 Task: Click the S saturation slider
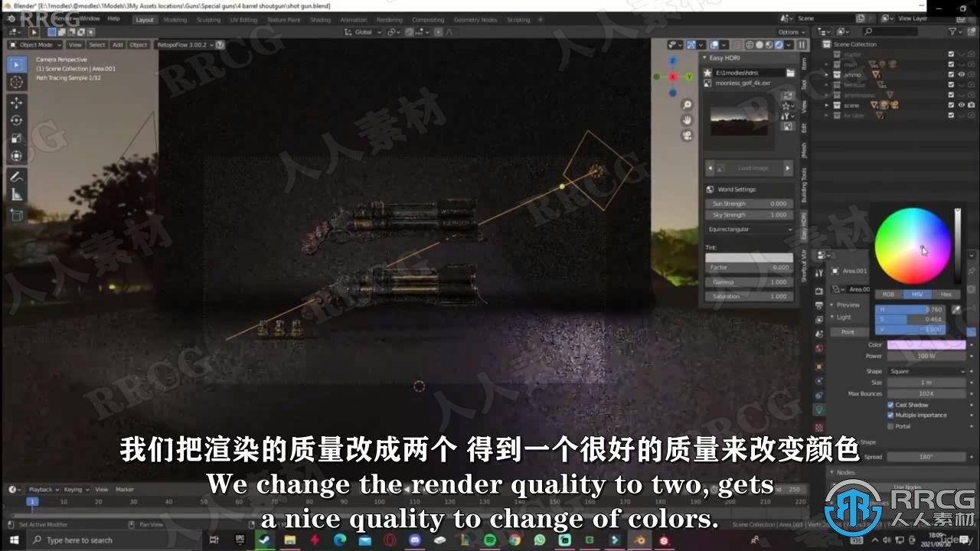pyautogui.click(x=910, y=319)
